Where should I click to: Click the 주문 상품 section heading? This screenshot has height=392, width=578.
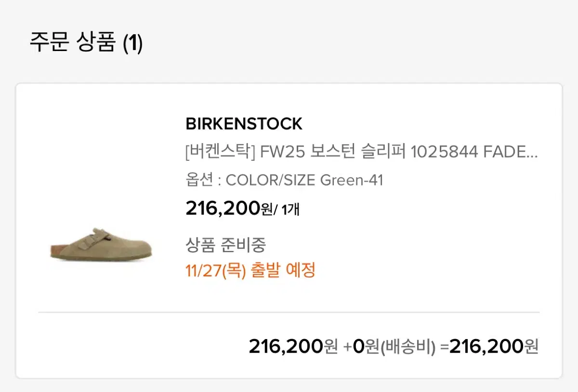tap(73, 42)
